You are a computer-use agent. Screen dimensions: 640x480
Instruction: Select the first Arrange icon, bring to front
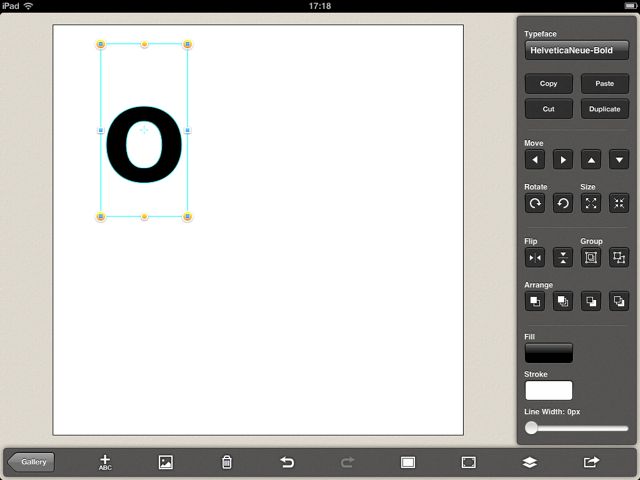535,302
